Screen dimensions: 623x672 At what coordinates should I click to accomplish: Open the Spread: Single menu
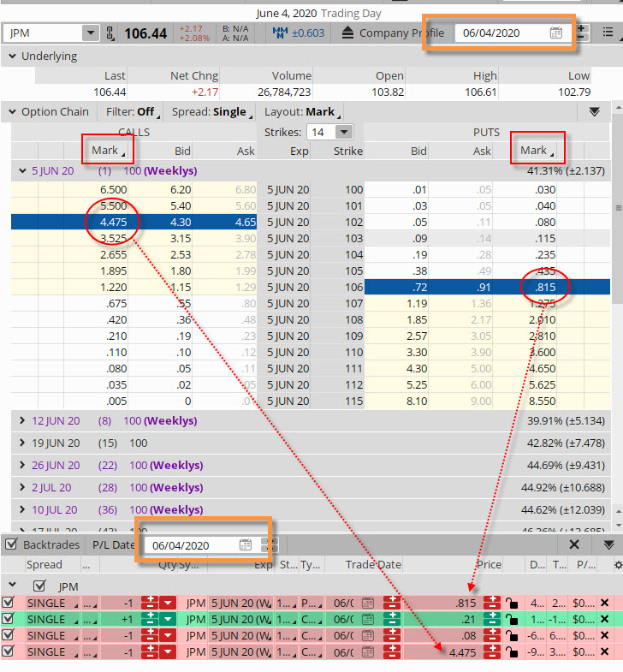pyautogui.click(x=209, y=111)
